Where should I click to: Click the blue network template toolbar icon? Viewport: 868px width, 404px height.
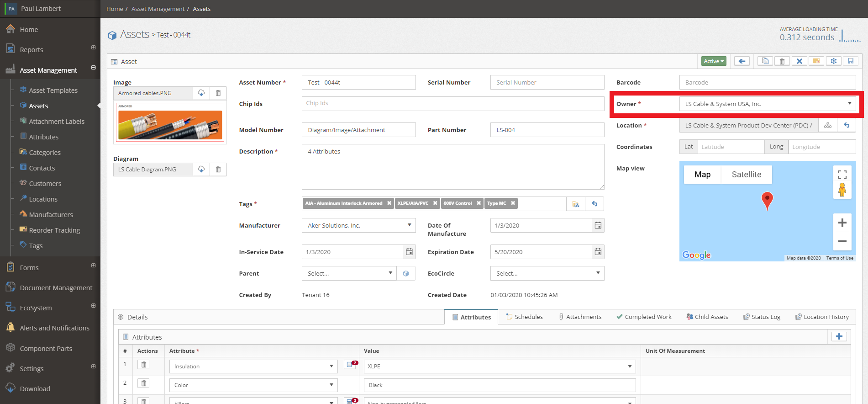[x=833, y=61]
